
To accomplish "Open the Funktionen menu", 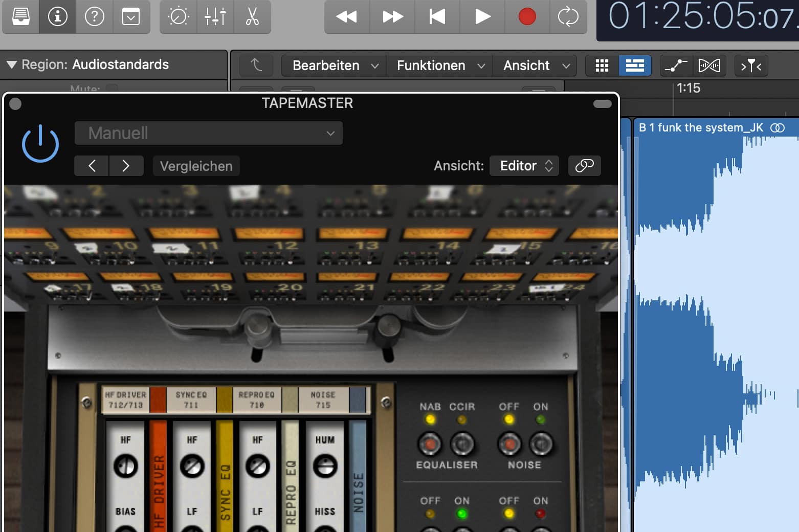I will tap(439, 65).
